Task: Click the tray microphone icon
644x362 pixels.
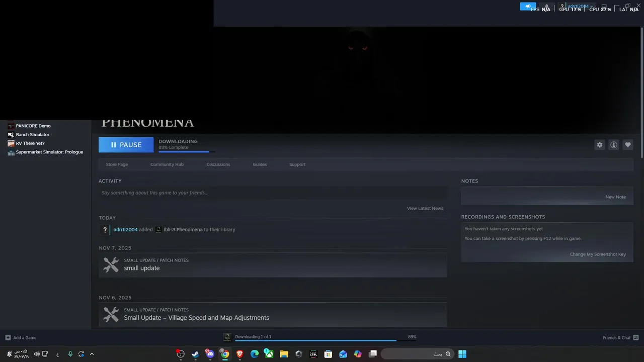Action: [x=70, y=354]
